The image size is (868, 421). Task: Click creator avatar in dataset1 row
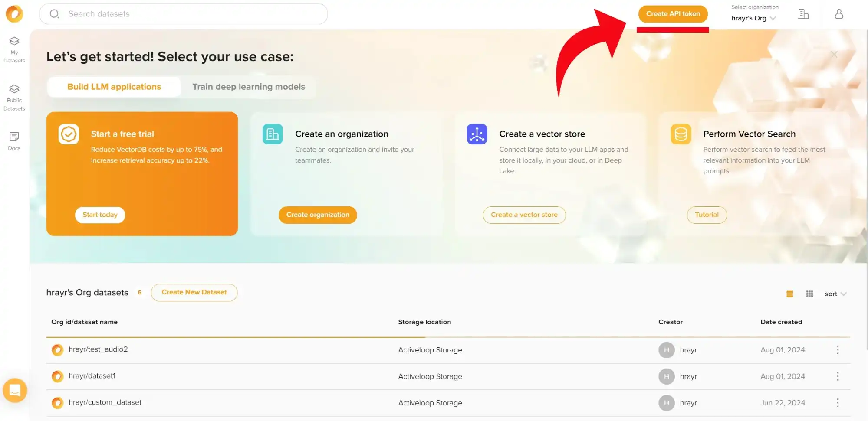coord(667,376)
